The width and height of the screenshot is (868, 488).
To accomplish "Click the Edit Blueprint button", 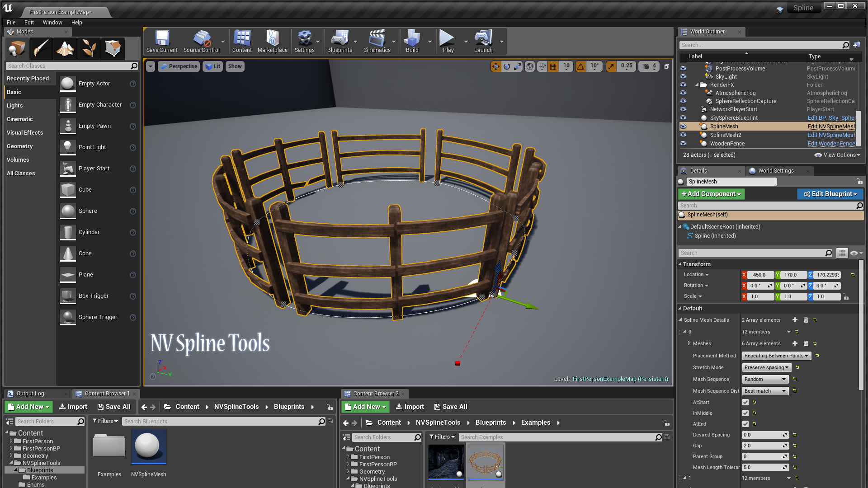I will [x=830, y=194].
